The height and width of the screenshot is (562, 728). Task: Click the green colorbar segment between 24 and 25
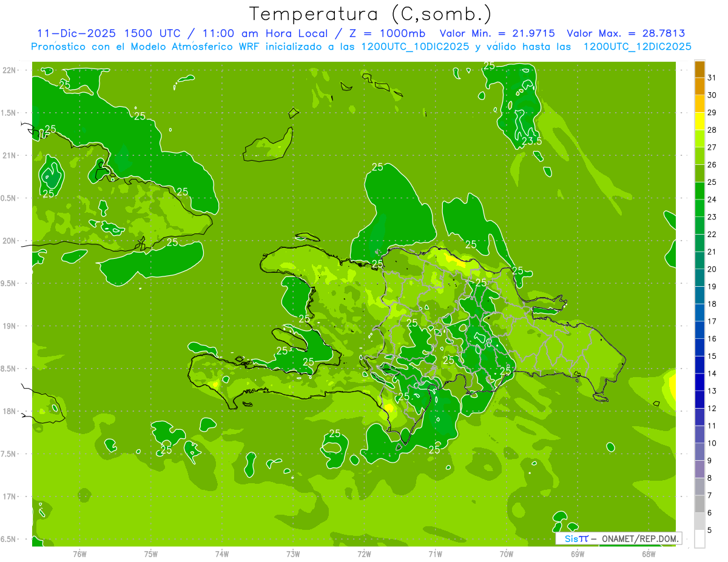pos(699,191)
